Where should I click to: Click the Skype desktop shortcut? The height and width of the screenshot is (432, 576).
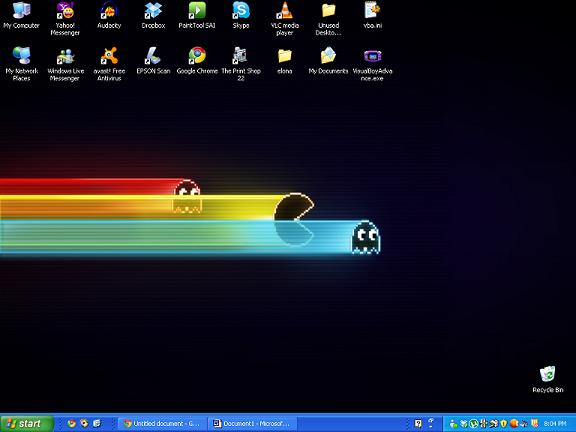click(241, 15)
